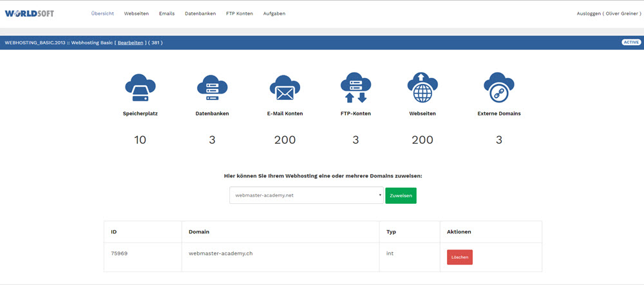This screenshot has width=644, height=285.
Task: Go to the Webseiten menu item
Action: [136, 14]
